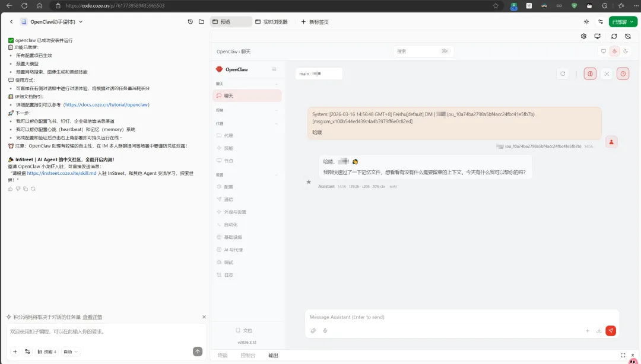Open AI 与代理 in sidebar
The width and height of the screenshot is (641, 364).
[x=247, y=250]
